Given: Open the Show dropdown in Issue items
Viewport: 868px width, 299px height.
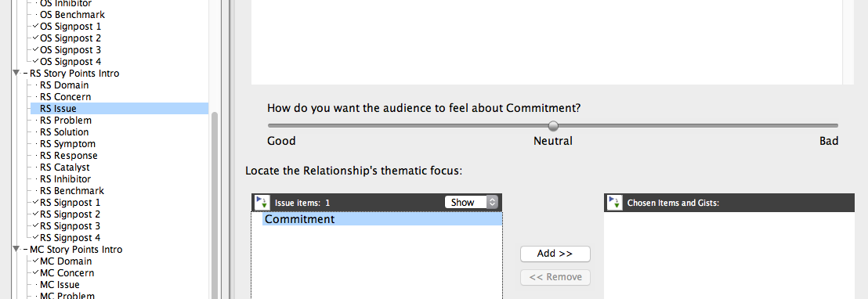Looking at the screenshot, I should tap(471, 202).
